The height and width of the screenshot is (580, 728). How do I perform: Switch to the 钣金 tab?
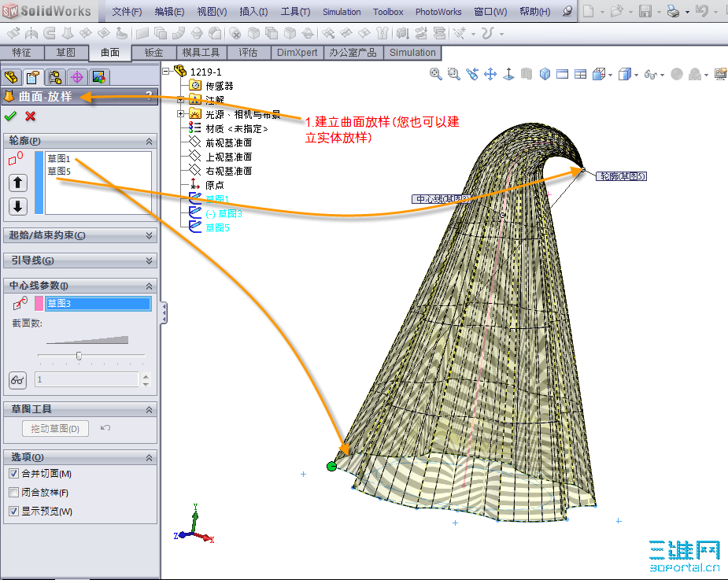click(153, 53)
